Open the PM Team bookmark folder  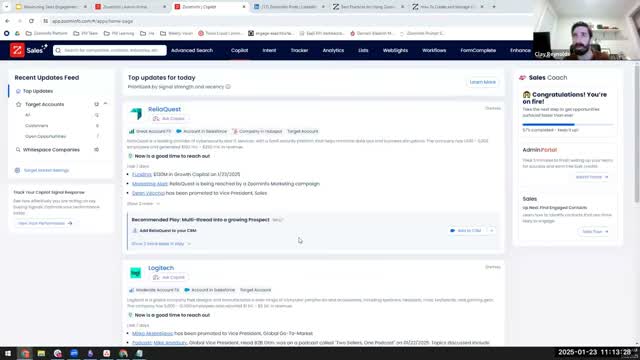point(86,33)
